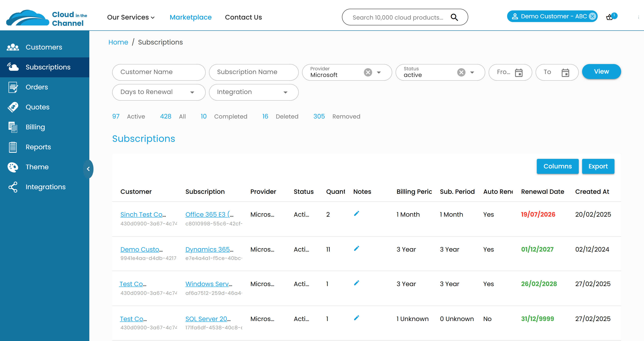Open Dynamics 365... subscription link
This screenshot has height=341, width=644.
coord(209,250)
